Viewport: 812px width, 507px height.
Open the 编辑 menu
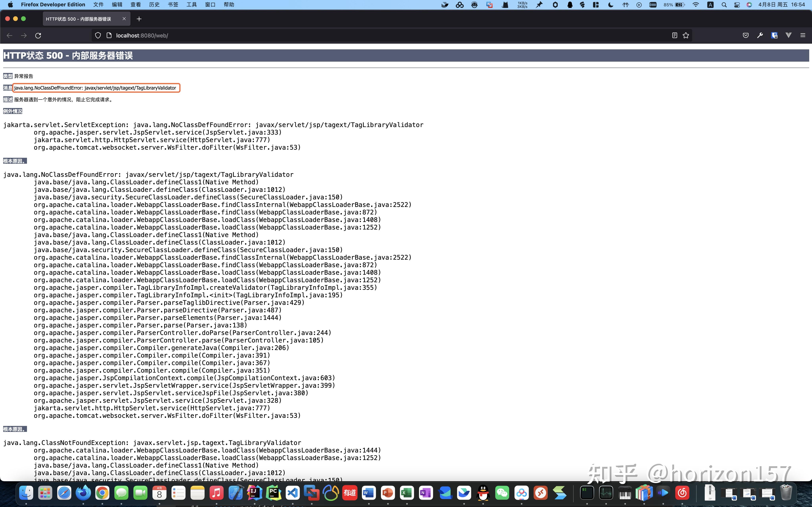point(117,5)
